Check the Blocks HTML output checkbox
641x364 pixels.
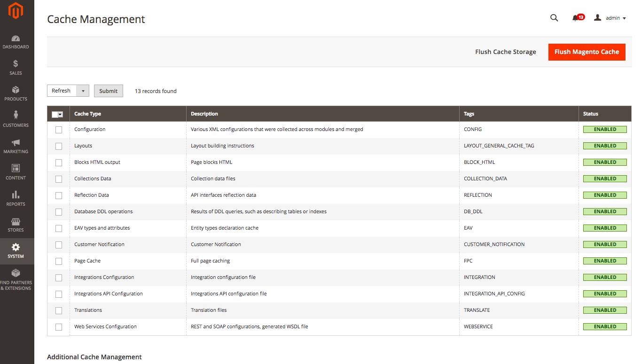59,163
